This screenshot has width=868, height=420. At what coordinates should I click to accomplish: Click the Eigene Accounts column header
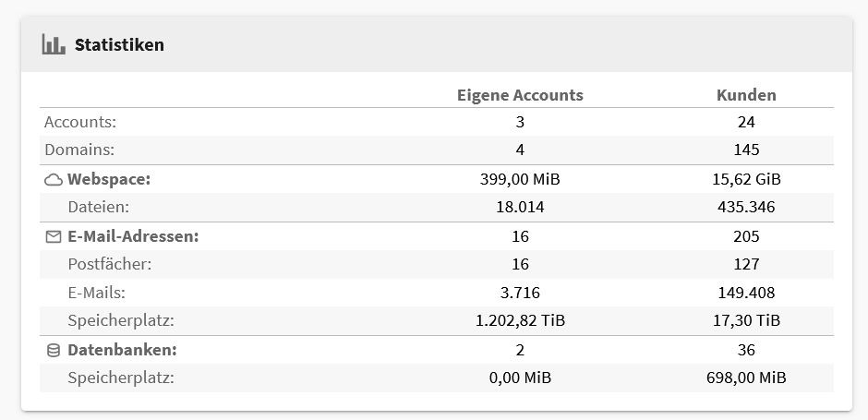coord(520,95)
